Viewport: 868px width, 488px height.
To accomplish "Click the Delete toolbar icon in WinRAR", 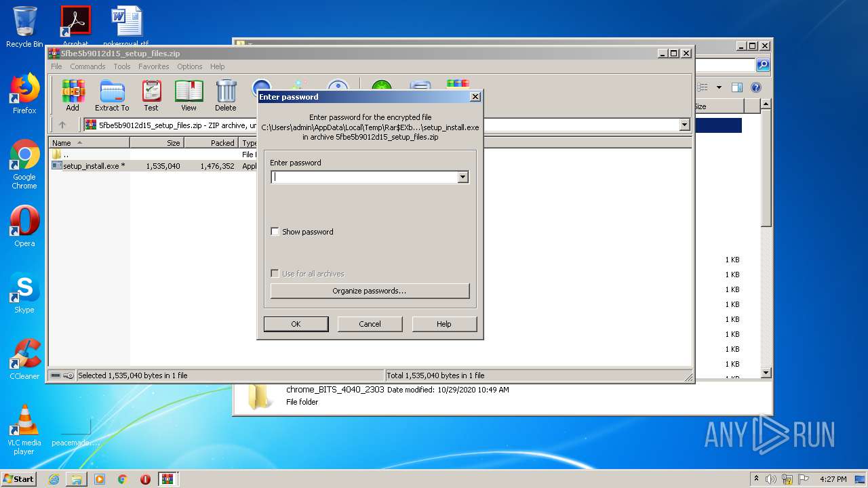I will 226,96.
